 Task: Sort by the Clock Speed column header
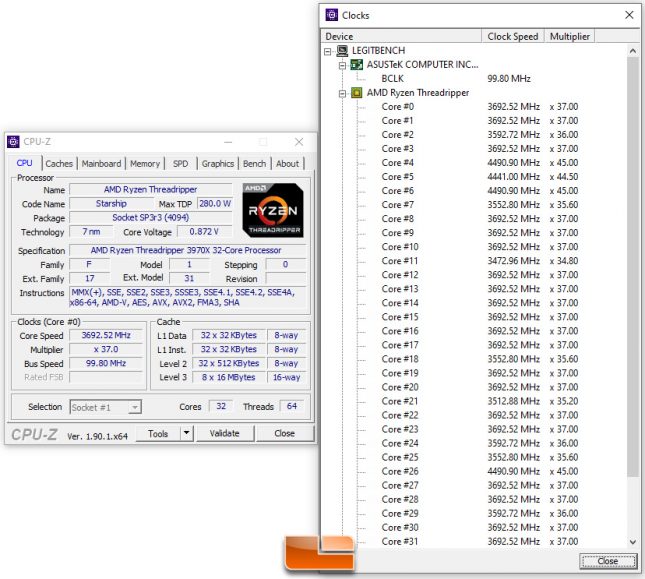tap(513, 37)
